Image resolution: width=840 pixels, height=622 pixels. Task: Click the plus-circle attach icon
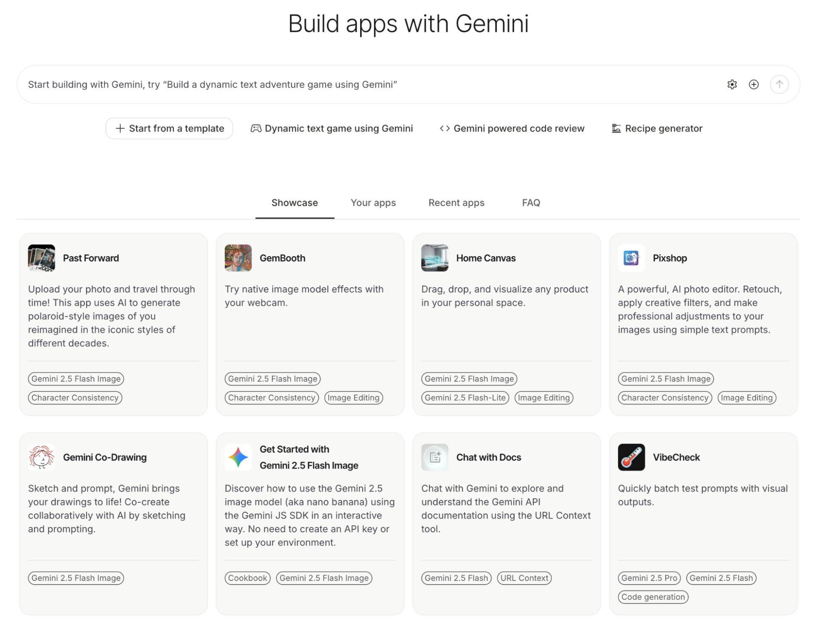point(753,84)
